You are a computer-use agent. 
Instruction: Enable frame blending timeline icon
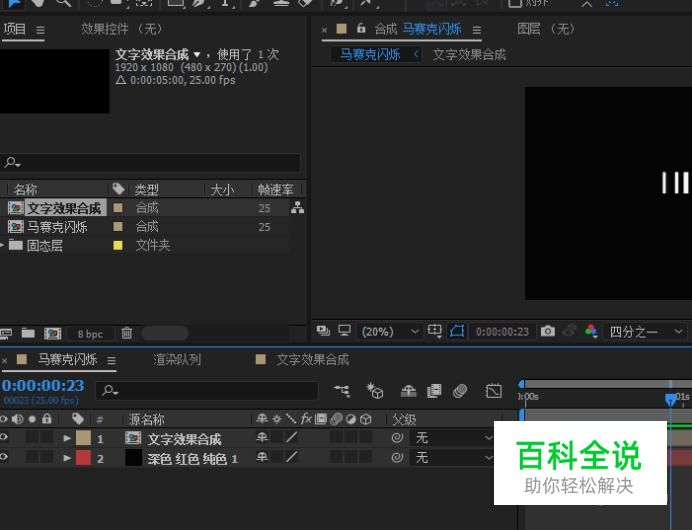[x=434, y=391]
